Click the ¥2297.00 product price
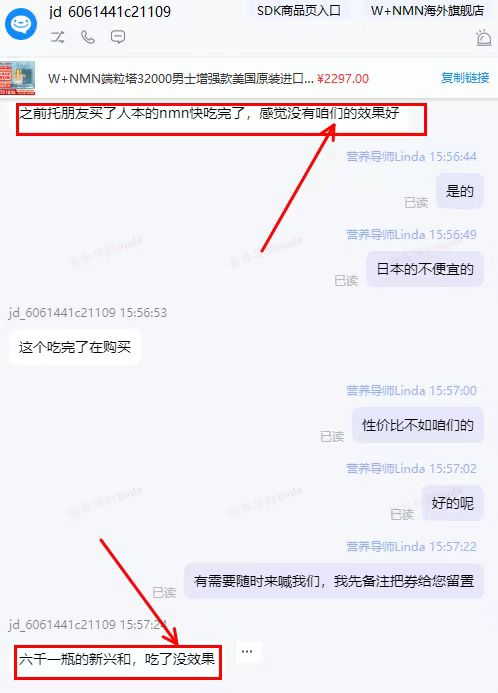The height and width of the screenshot is (693, 498). pos(343,79)
